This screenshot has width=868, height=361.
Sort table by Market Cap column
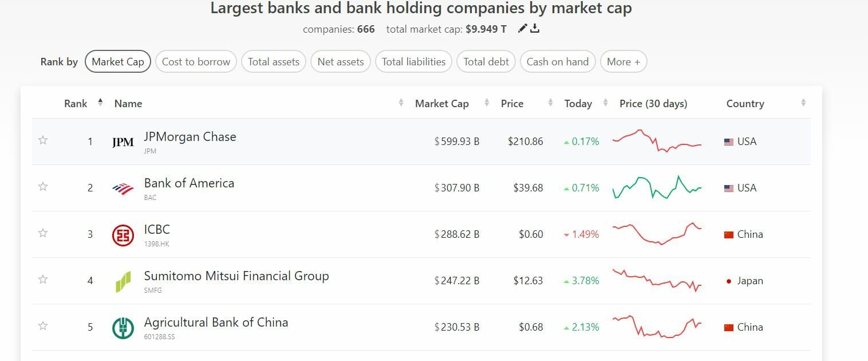[442, 104]
